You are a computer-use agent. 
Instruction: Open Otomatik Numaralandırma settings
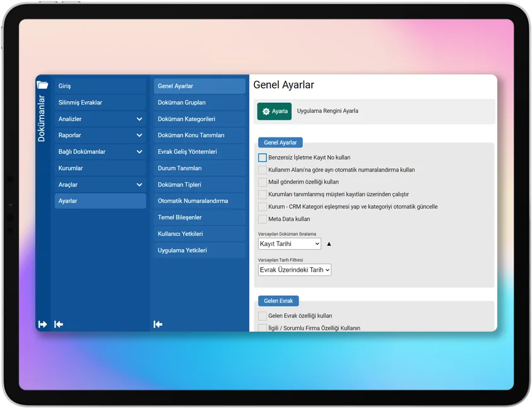coord(199,201)
